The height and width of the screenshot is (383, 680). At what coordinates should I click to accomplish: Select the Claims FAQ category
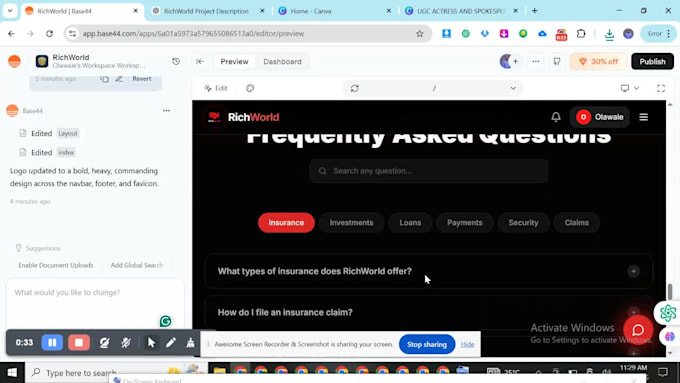pos(576,223)
